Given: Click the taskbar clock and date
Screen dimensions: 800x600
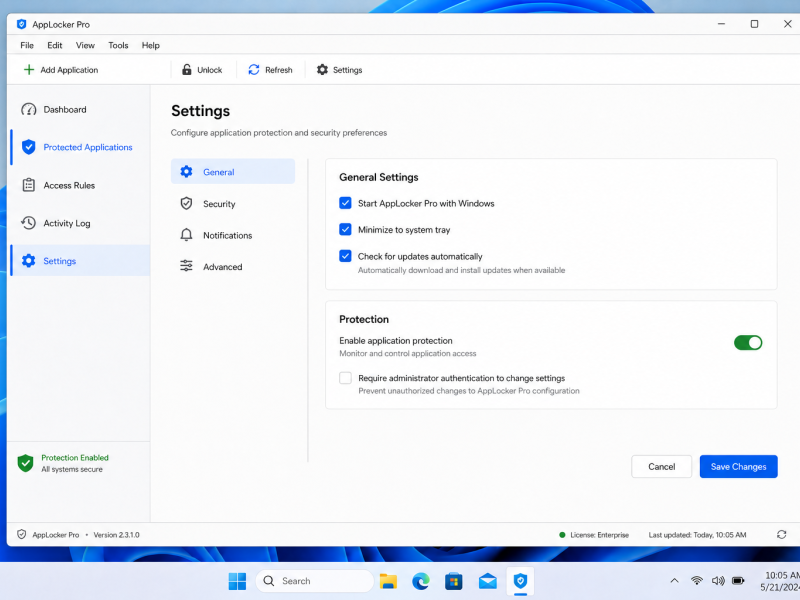Looking at the screenshot, I should [x=781, y=581].
